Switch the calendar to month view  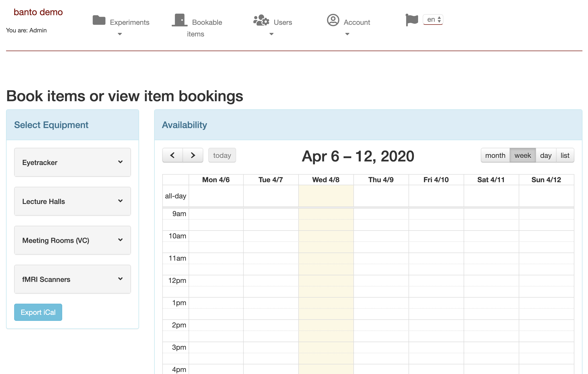pos(495,155)
